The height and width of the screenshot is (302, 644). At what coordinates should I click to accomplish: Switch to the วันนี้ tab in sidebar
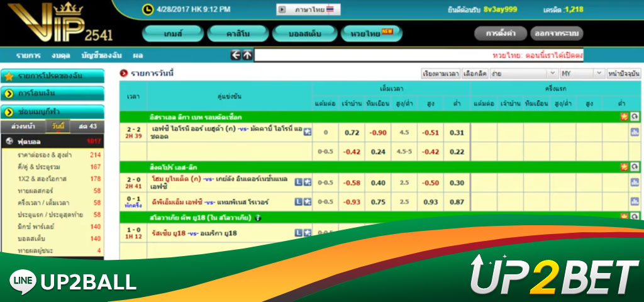(x=58, y=126)
